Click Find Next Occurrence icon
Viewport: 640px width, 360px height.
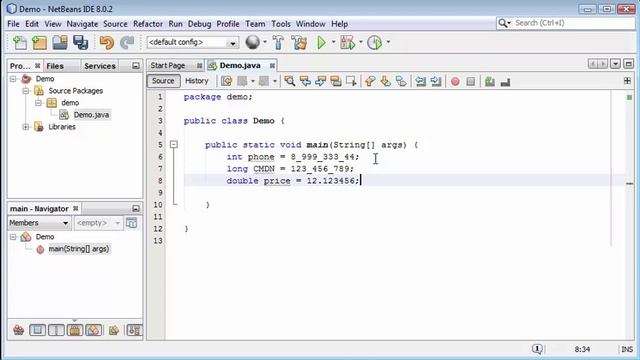click(x=320, y=81)
